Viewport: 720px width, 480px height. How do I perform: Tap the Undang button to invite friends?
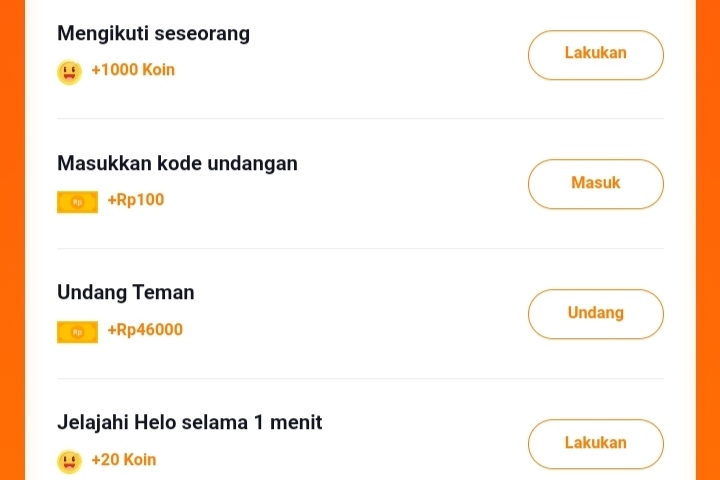[595, 314]
